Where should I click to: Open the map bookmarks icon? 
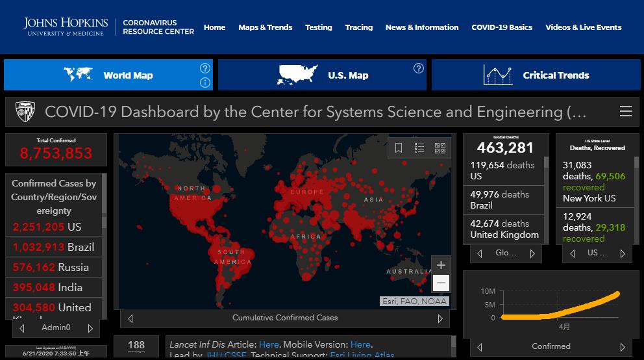click(x=399, y=148)
